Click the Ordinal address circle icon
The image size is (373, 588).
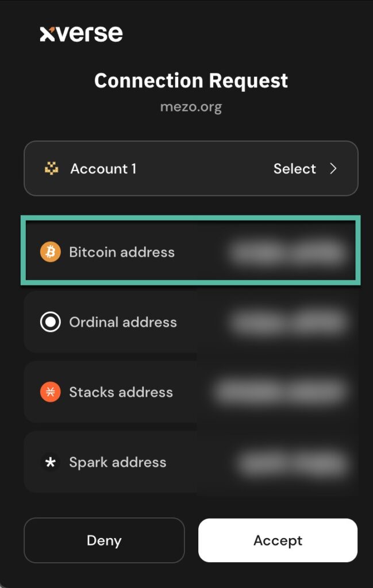(51, 322)
